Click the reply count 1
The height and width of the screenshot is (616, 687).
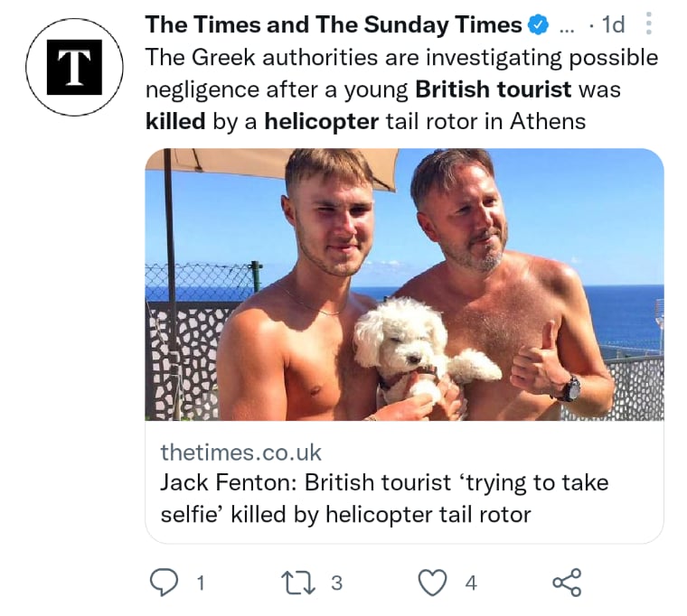201,583
